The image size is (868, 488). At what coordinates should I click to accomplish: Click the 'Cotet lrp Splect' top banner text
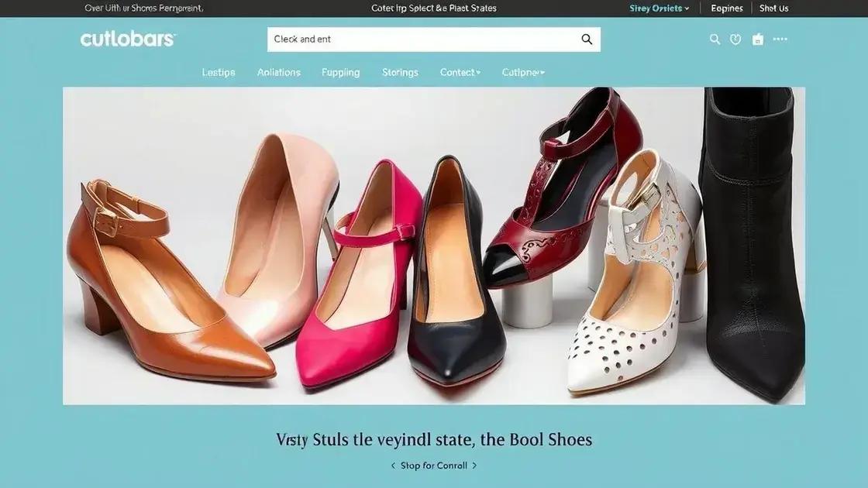click(x=433, y=9)
